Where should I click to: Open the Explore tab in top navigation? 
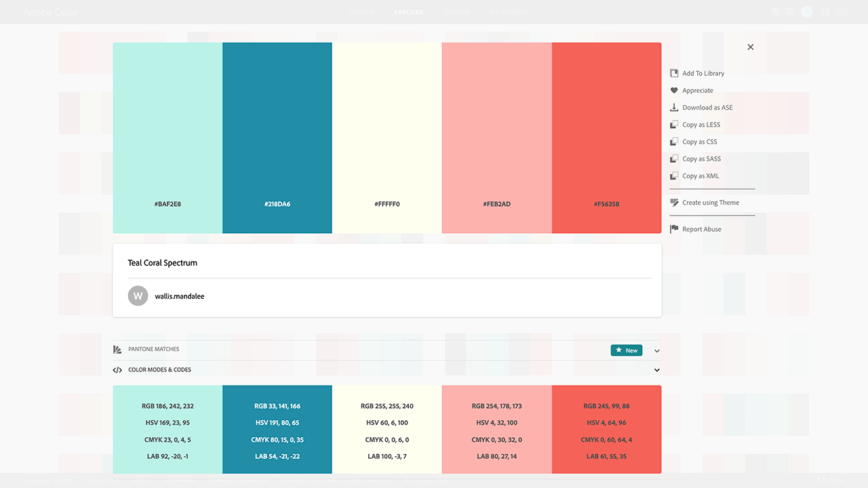408,12
